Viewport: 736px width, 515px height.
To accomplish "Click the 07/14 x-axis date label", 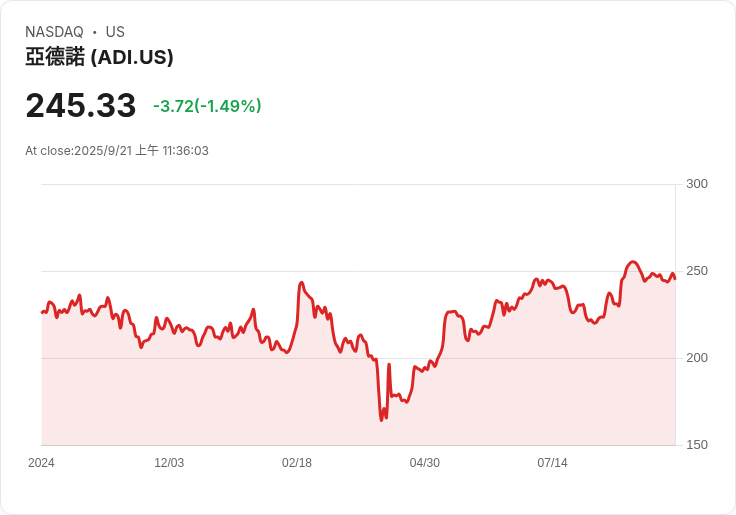I will click(552, 463).
